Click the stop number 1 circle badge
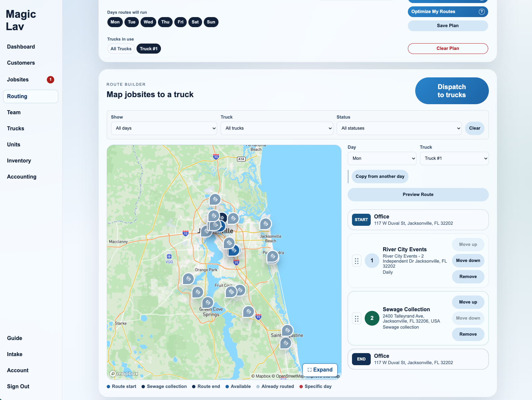Image resolution: width=532 pixels, height=400 pixels. (372, 261)
